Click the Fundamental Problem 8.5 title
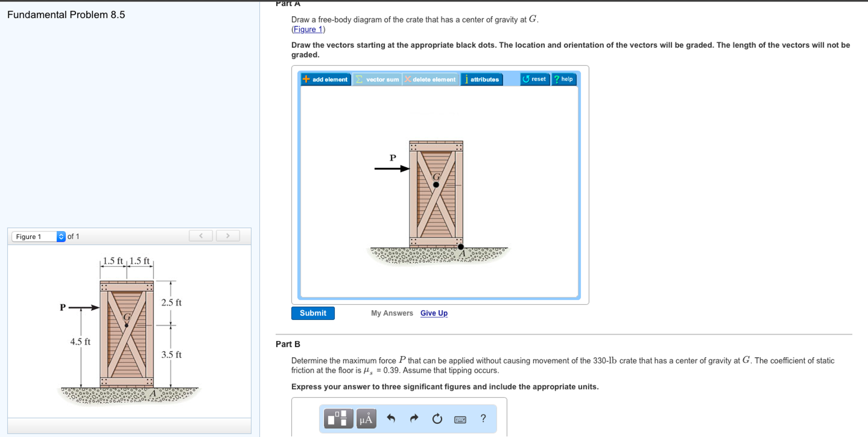 pyautogui.click(x=66, y=15)
